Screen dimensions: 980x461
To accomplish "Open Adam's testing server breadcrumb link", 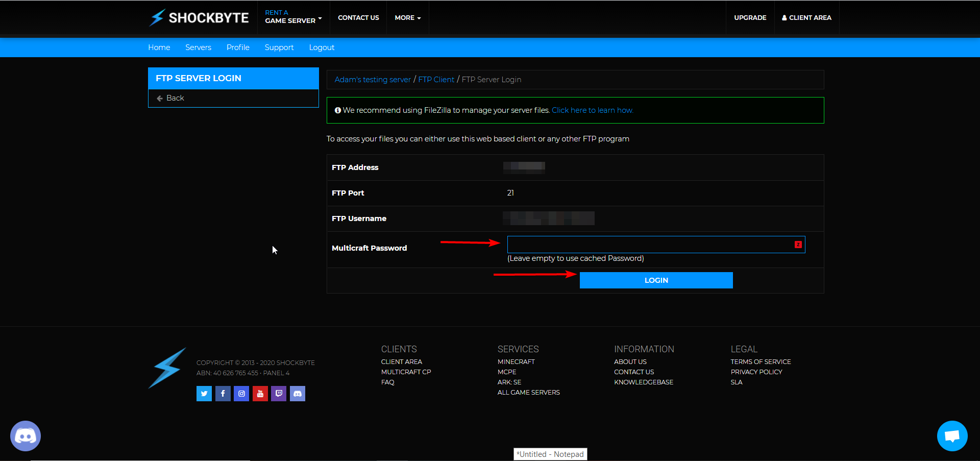I will click(x=372, y=79).
